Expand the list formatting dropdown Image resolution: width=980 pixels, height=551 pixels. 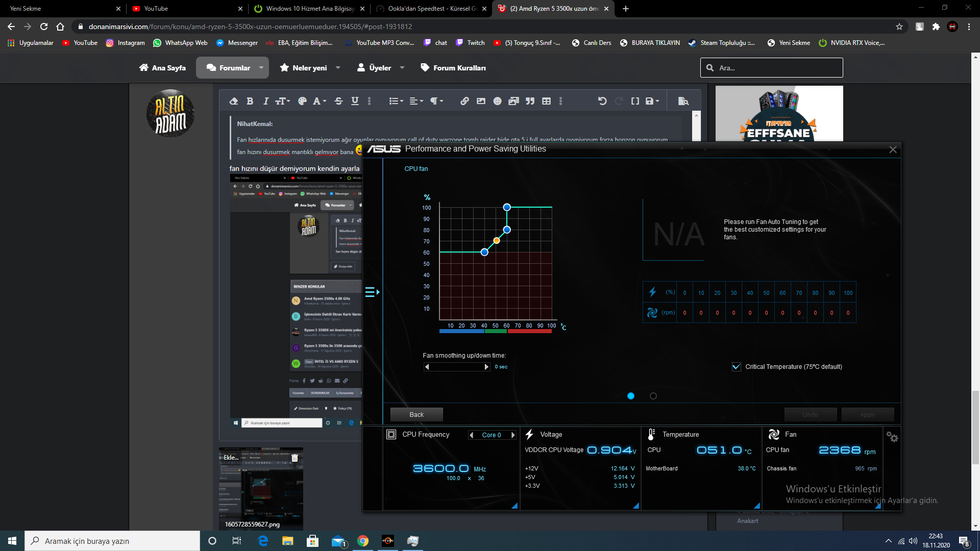click(x=396, y=101)
